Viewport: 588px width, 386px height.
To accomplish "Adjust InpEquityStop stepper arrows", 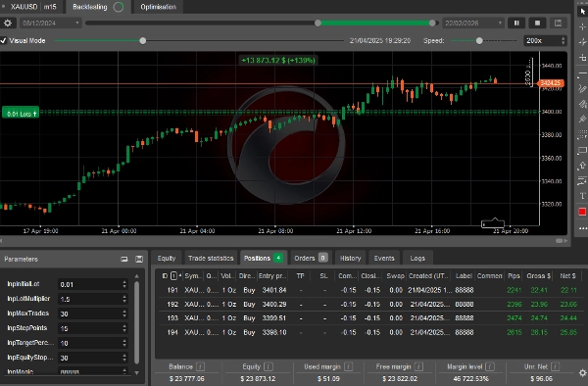I will (124, 358).
